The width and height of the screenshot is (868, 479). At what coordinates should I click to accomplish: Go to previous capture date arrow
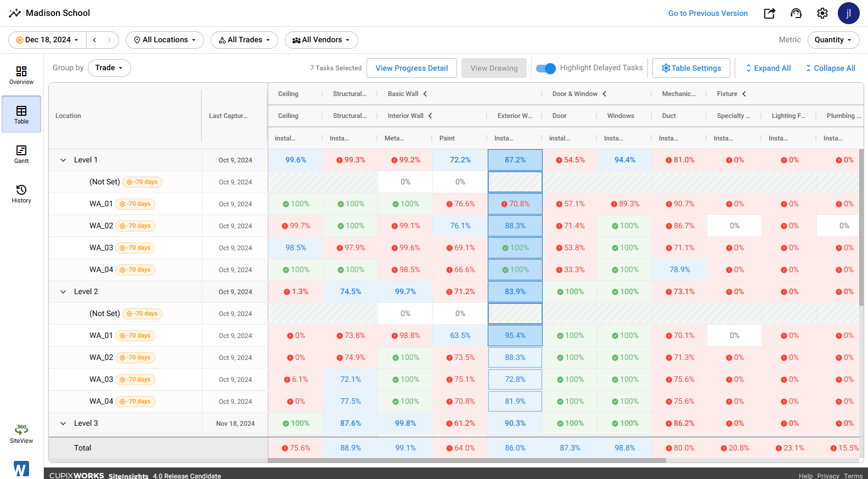(94, 40)
